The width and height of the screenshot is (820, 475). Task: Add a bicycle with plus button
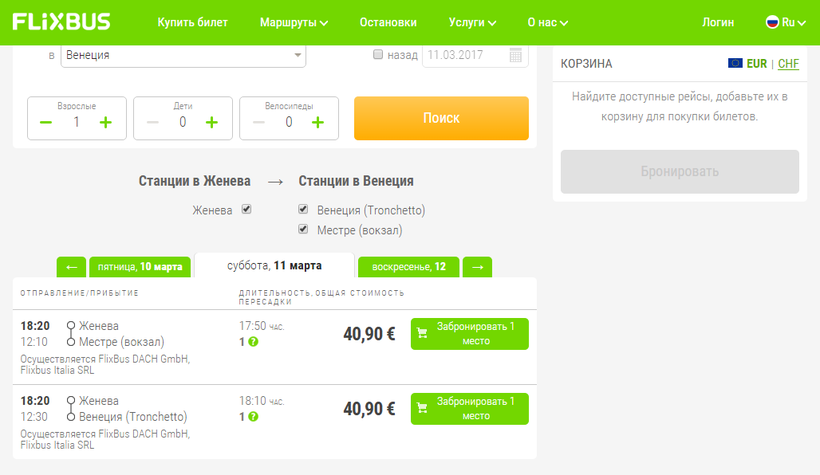click(318, 122)
